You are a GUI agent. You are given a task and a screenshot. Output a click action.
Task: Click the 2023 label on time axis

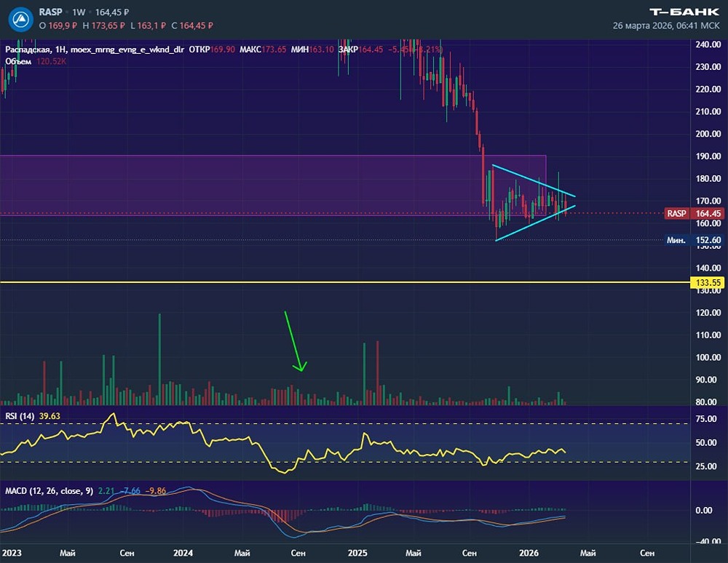12,553
